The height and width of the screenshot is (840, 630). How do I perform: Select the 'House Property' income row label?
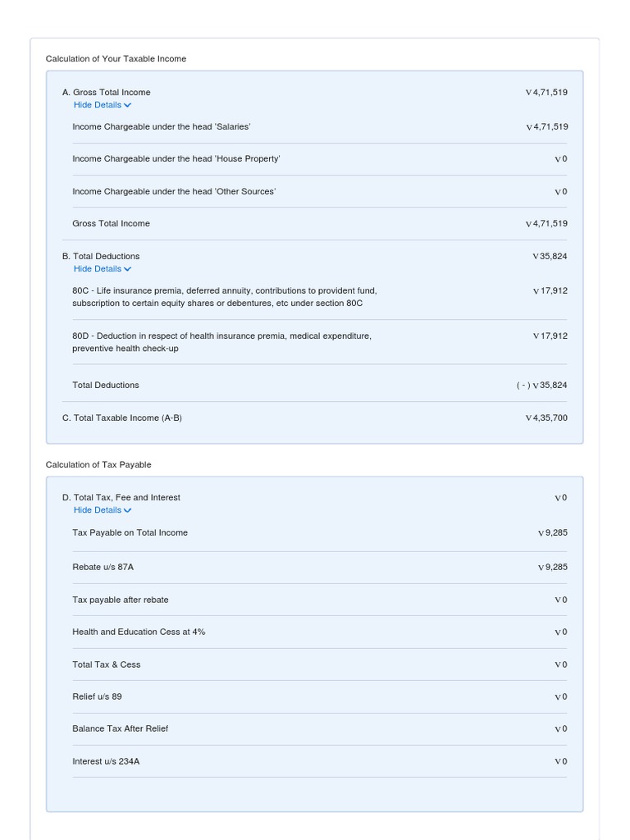pos(176,159)
